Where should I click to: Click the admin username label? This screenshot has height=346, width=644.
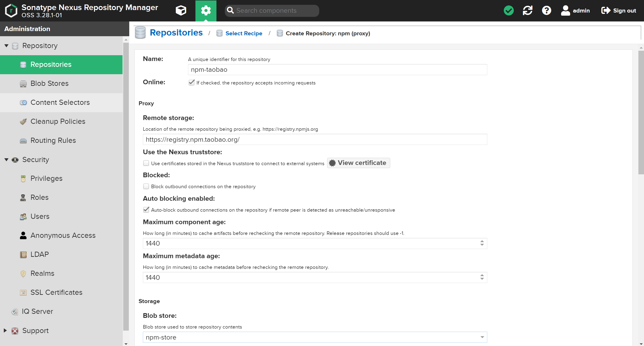(x=581, y=11)
